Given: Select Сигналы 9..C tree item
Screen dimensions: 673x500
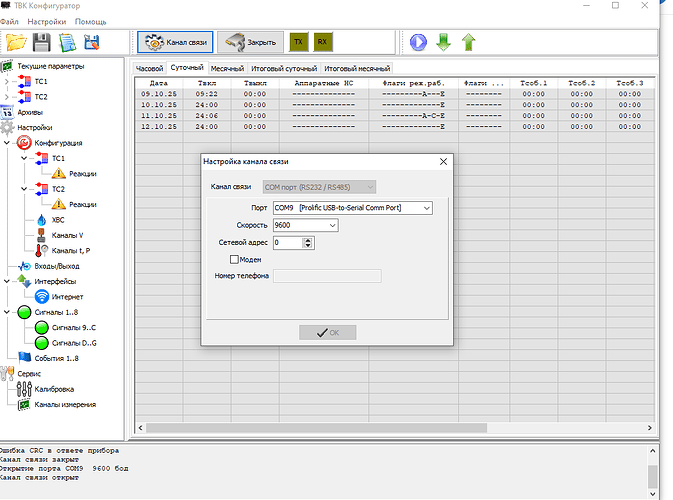Looking at the screenshot, I should 74,328.
